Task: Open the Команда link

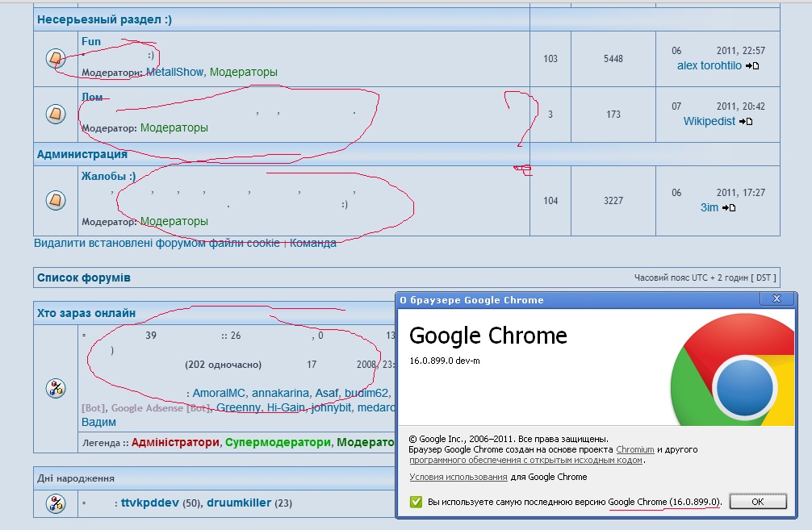Action: click(x=313, y=243)
